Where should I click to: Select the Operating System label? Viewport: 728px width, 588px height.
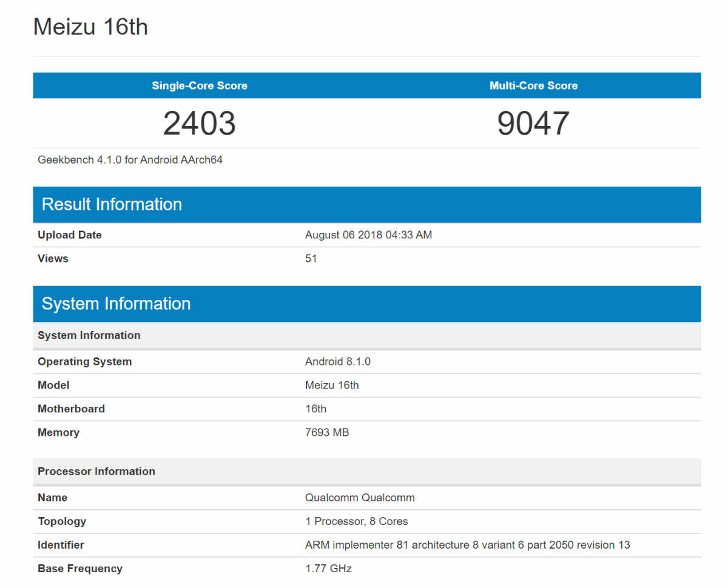pyautogui.click(x=84, y=361)
